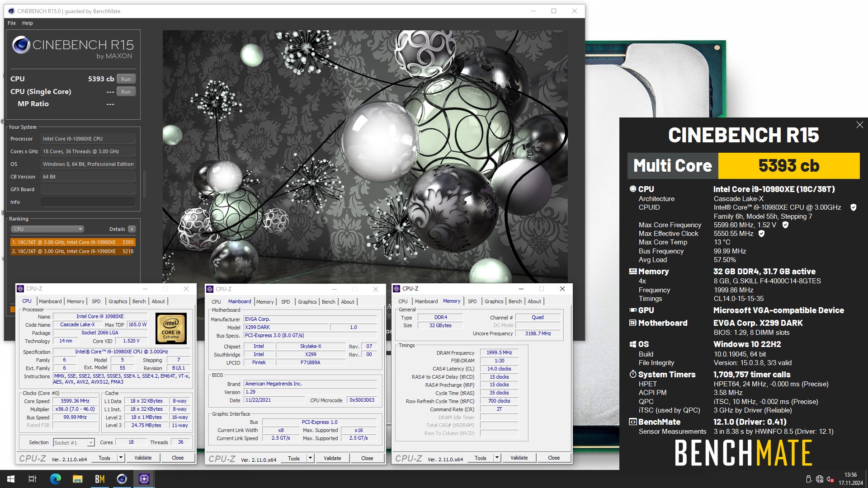This screenshot has height=488, width=868.
Task: Click Intel Core i9 Extreme badge
Action: 171,328
